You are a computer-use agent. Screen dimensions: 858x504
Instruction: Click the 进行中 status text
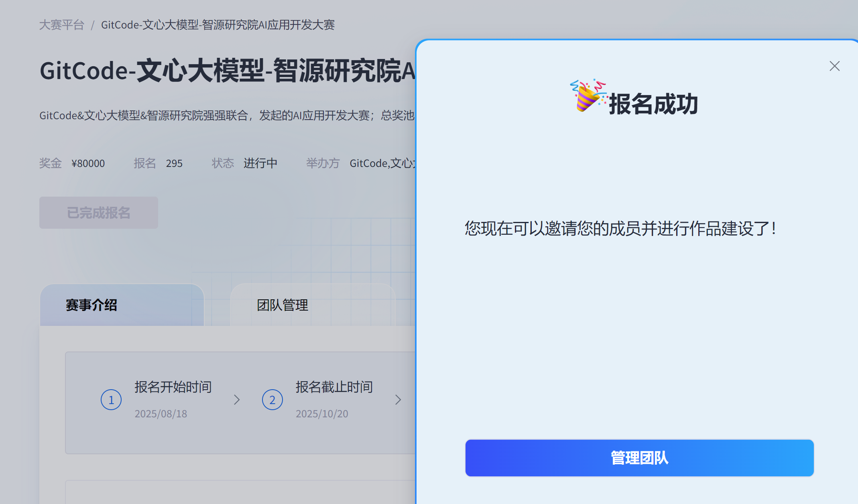click(x=260, y=163)
